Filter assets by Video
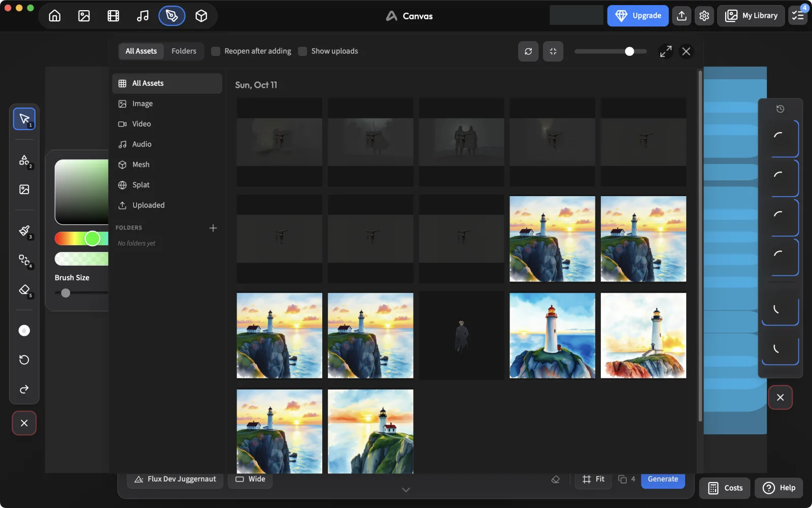This screenshot has height=508, width=812. coord(167,124)
